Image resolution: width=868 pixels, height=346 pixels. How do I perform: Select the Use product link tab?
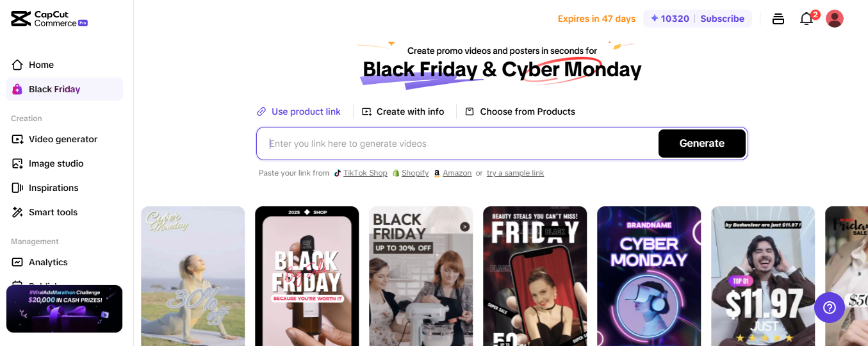pos(299,111)
